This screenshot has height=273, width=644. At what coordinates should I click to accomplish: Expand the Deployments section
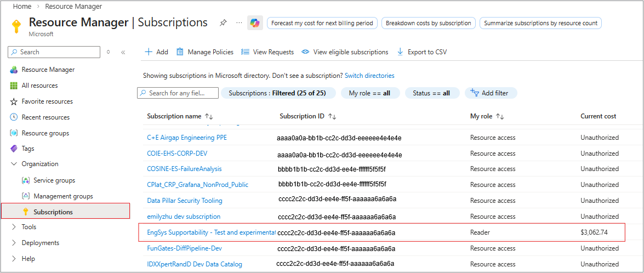(x=14, y=243)
